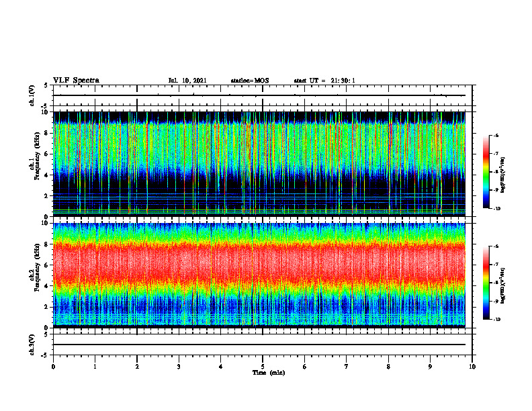Click the "5" tick on ch.3(V) axis
The width and height of the screenshot is (532, 411).
(46, 334)
